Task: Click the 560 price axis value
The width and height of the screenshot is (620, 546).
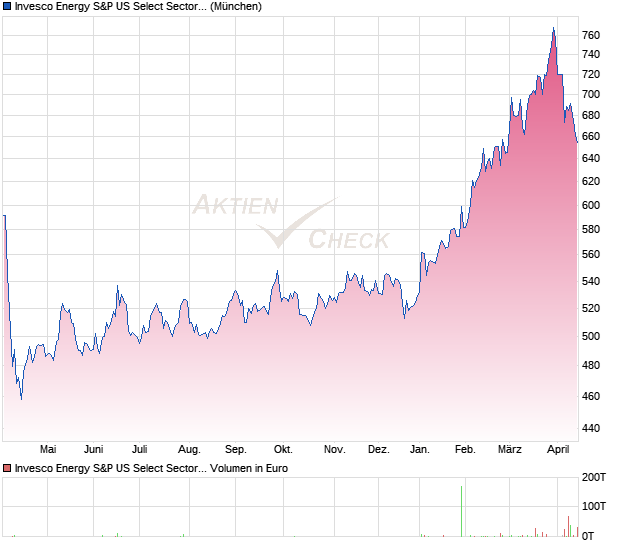Action: tap(591, 254)
